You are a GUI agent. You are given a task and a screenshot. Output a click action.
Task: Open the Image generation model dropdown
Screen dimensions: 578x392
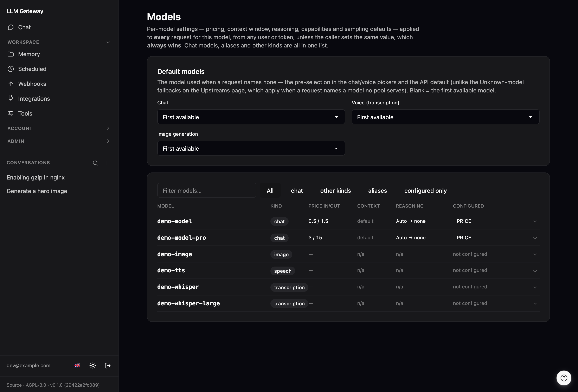click(x=251, y=148)
